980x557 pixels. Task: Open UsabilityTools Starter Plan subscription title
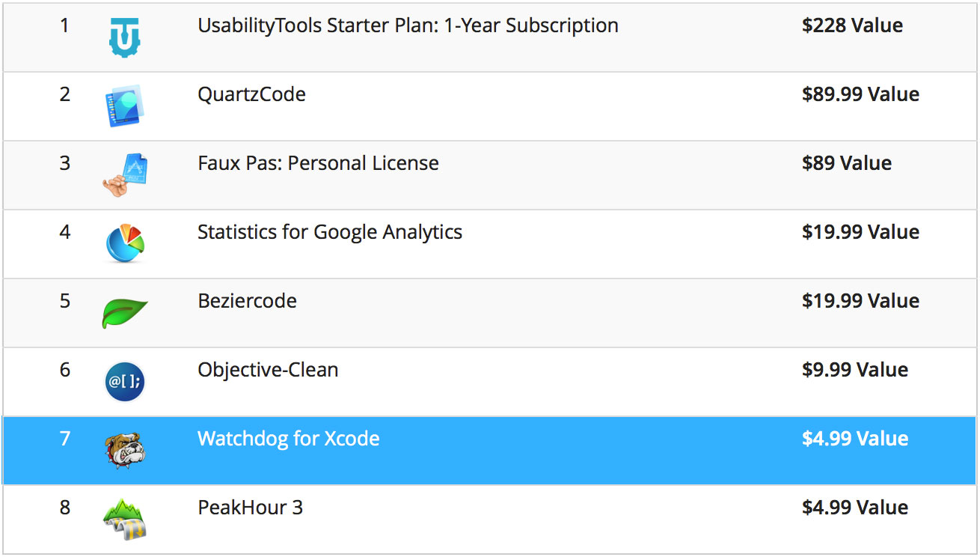[408, 25]
